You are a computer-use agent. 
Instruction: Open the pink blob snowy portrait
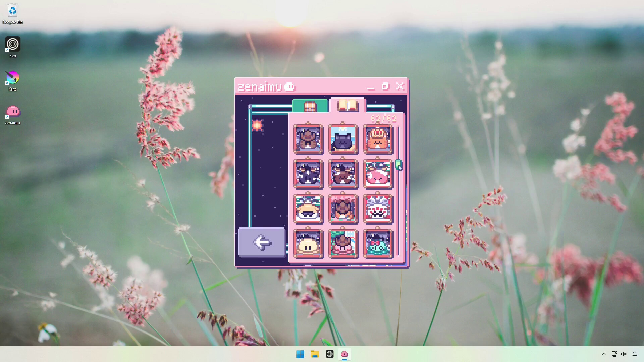(378, 174)
